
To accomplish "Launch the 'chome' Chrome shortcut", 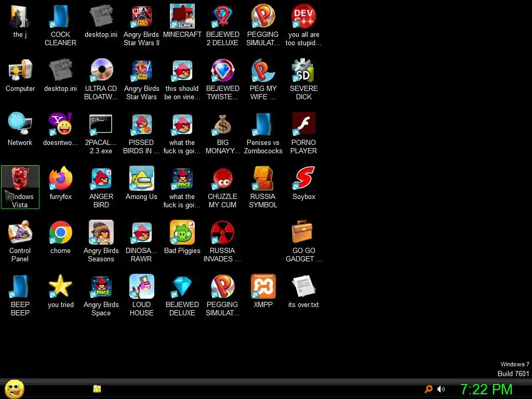I will 60,237.
